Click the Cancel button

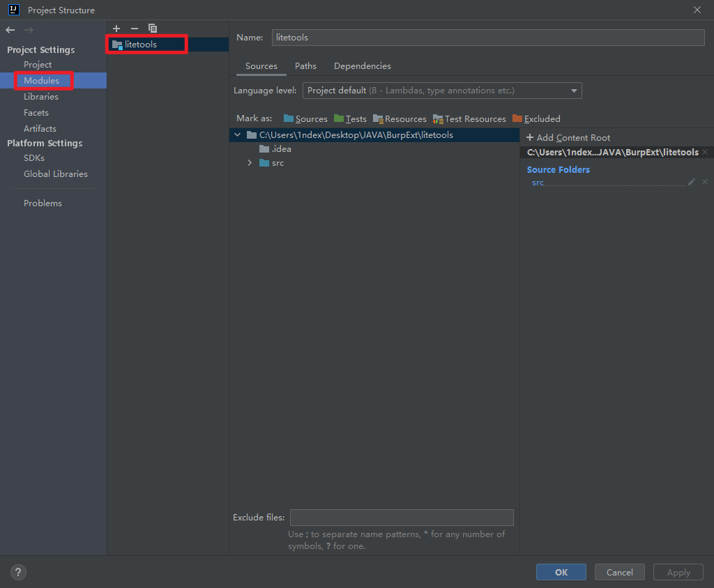619,572
